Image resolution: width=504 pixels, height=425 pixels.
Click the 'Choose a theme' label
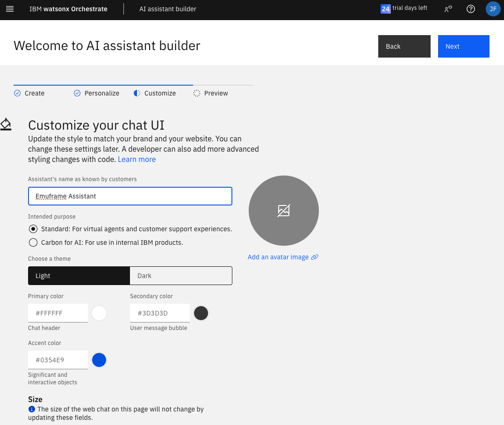click(49, 259)
